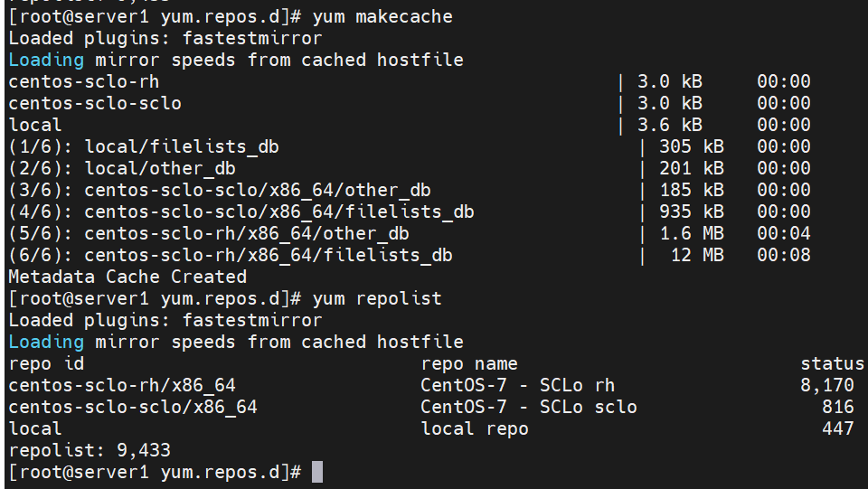
Task: Click the '201 kB' size value
Action: click(692, 168)
